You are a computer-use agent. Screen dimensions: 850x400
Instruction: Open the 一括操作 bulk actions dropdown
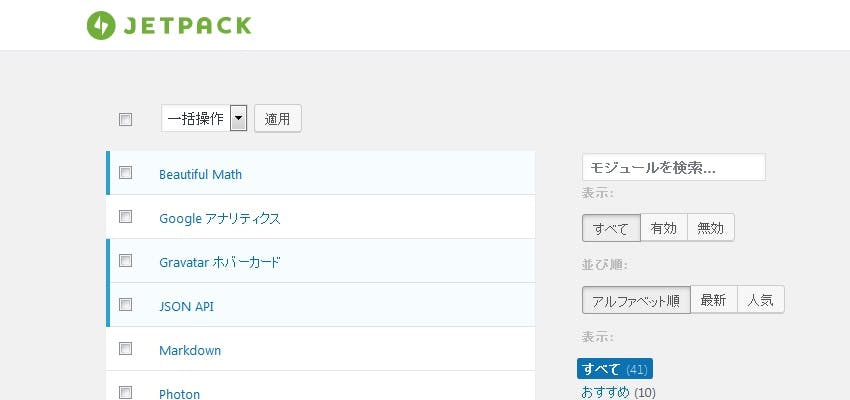tap(204, 119)
